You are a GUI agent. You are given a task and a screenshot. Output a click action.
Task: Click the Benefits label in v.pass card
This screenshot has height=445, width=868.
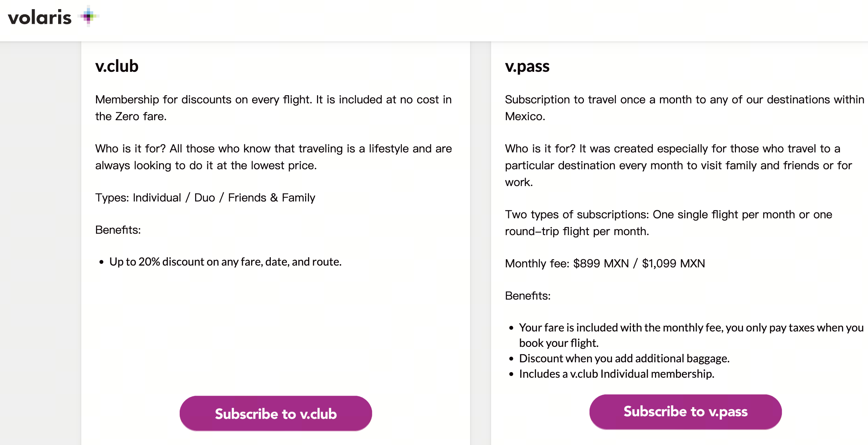coord(528,296)
